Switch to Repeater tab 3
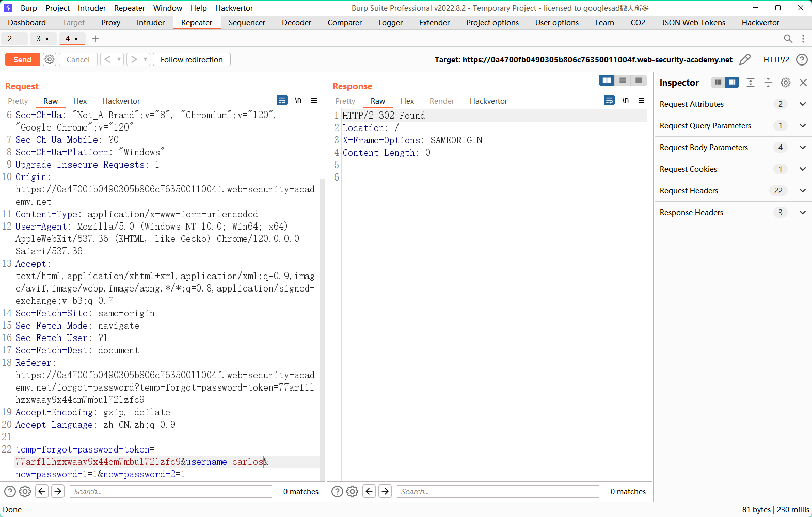 click(x=39, y=39)
